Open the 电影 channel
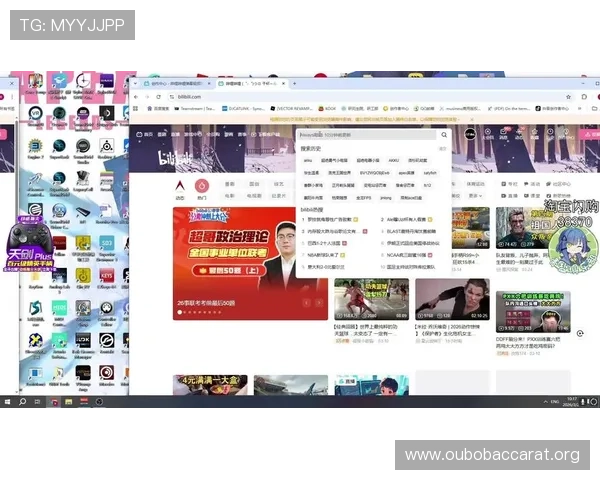The height and width of the screenshot is (480, 600). (230, 196)
